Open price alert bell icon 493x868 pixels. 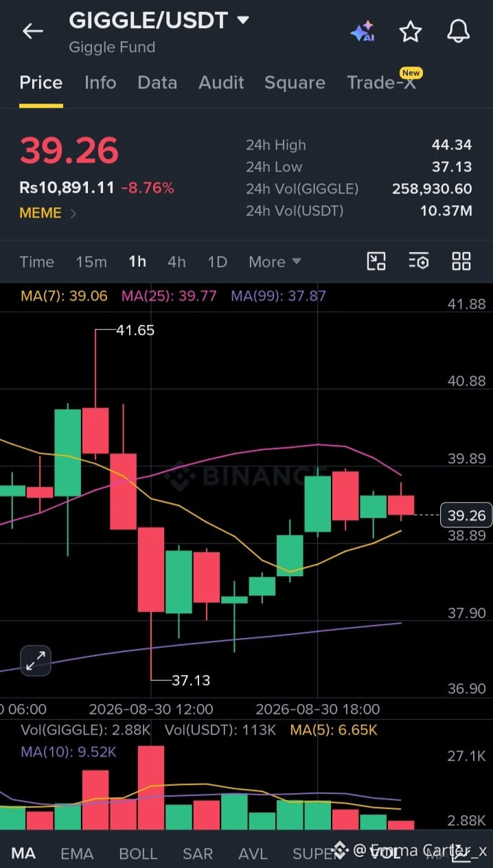point(458,31)
